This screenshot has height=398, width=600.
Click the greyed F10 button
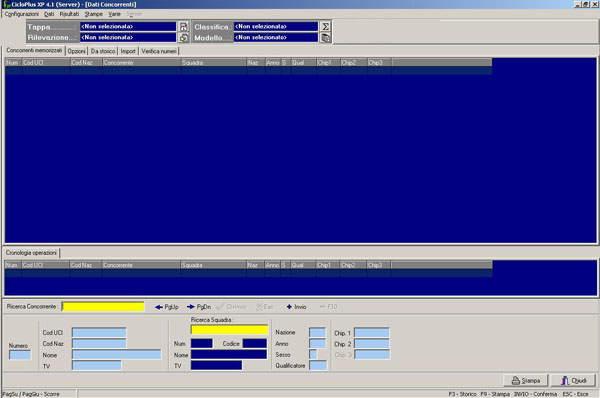coord(328,307)
